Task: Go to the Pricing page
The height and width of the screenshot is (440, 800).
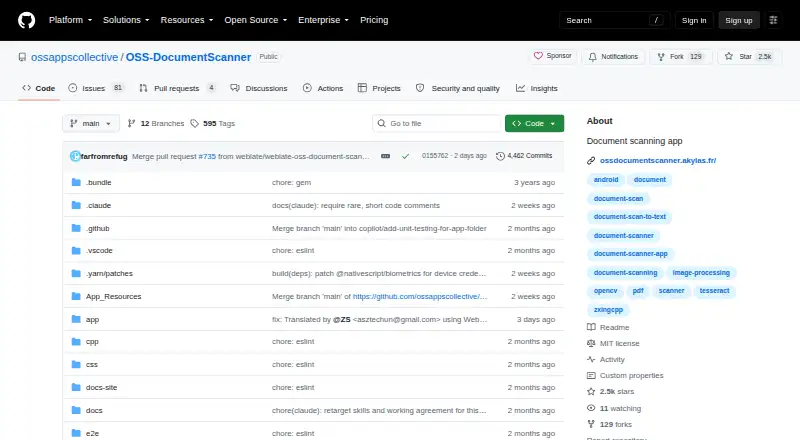Action: click(x=374, y=20)
